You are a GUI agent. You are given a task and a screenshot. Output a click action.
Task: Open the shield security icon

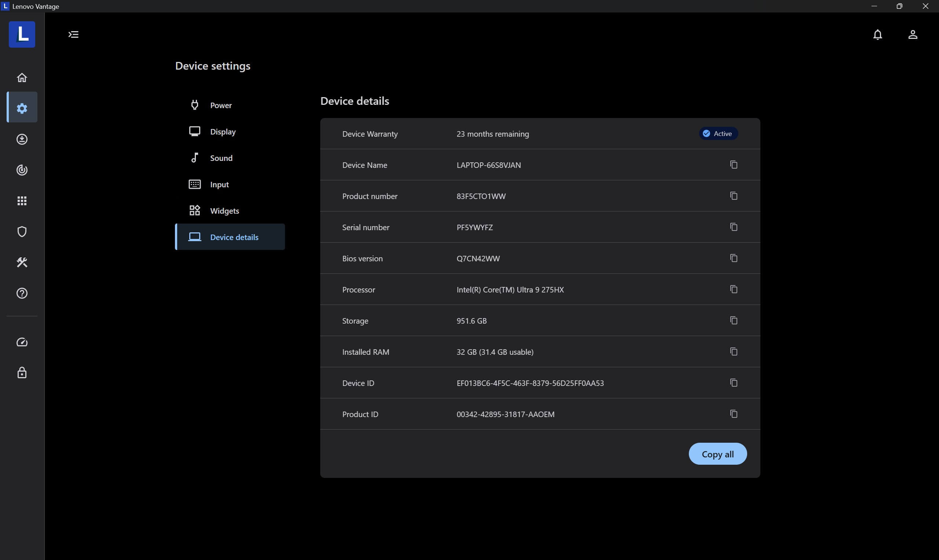pyautogui.click(x=22, y=231)
